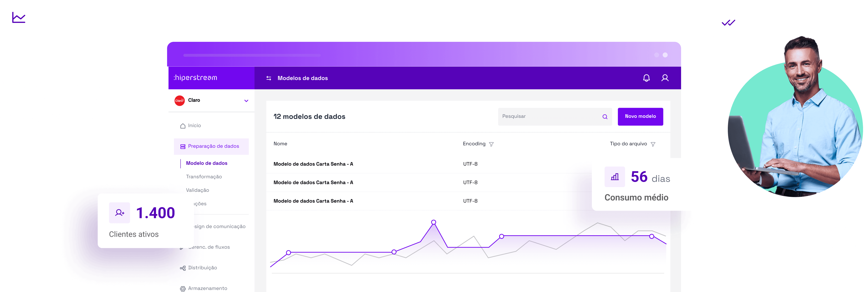
Task: Click the double checkmark icon in the page's top-right
Action: 728,23
